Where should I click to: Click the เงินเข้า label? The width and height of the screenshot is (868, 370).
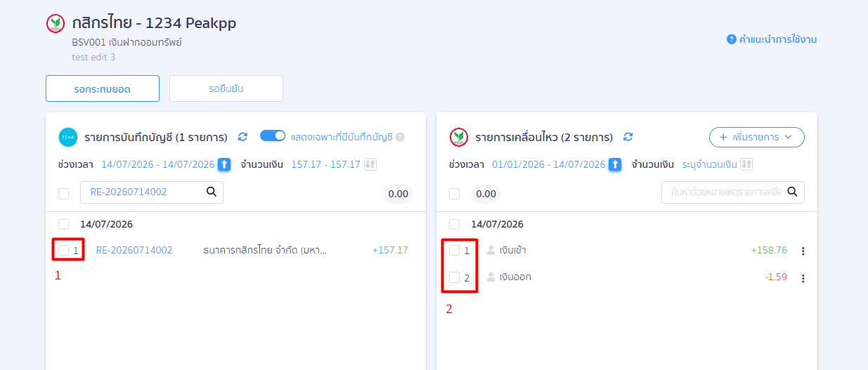[513, 250]
